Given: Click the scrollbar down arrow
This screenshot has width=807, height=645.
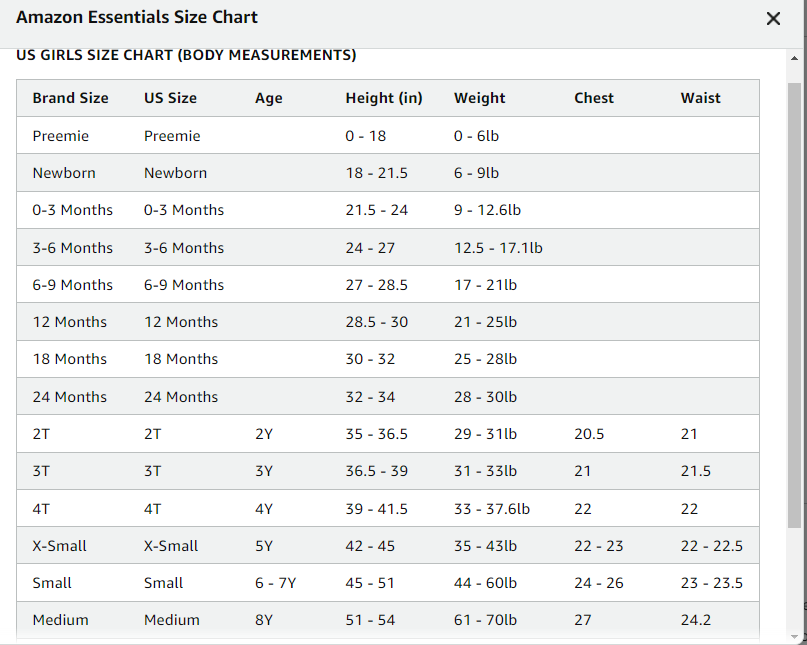Looking at the screenshot, I should point(794,637).
